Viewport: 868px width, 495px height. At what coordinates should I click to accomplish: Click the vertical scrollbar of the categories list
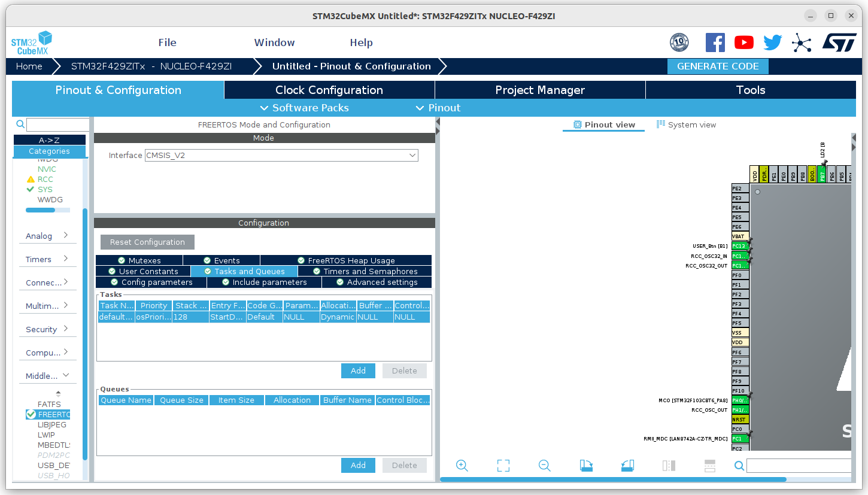pyautogui.click(x=85, y=334)
